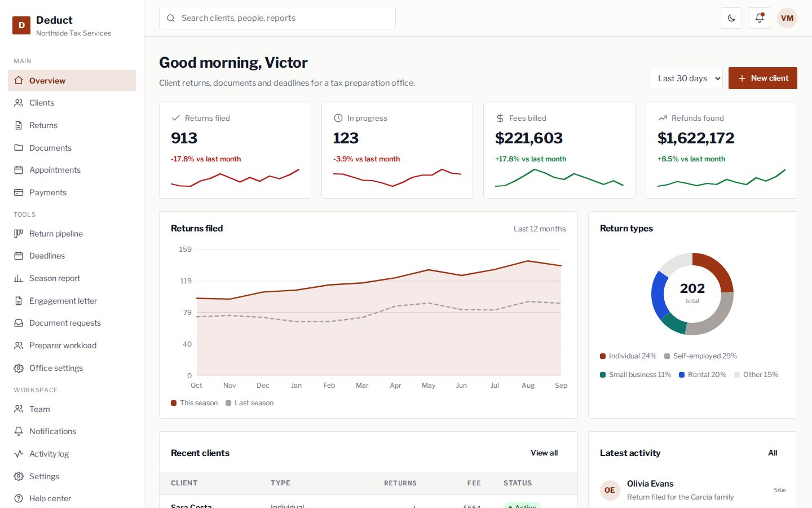
Task: Open Help center link
Action: (x=72, y=498)
